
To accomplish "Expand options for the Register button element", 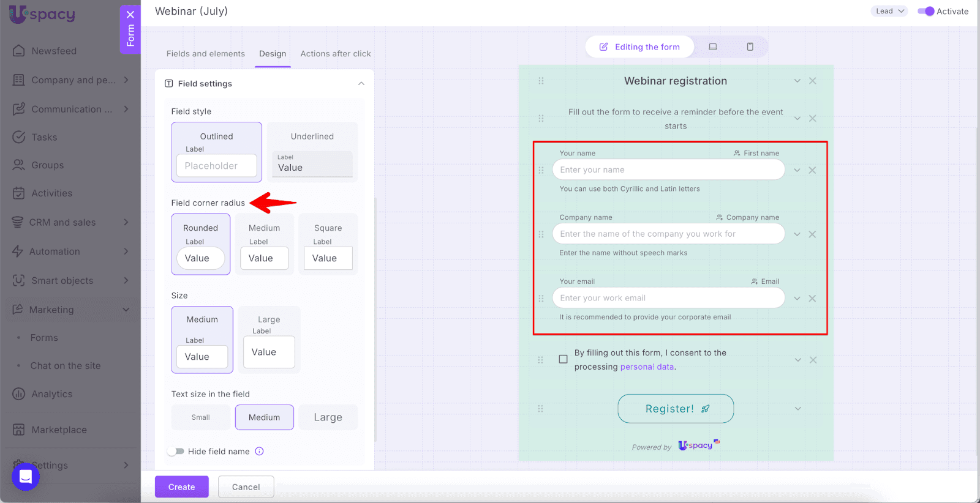I will pos(797,409).
